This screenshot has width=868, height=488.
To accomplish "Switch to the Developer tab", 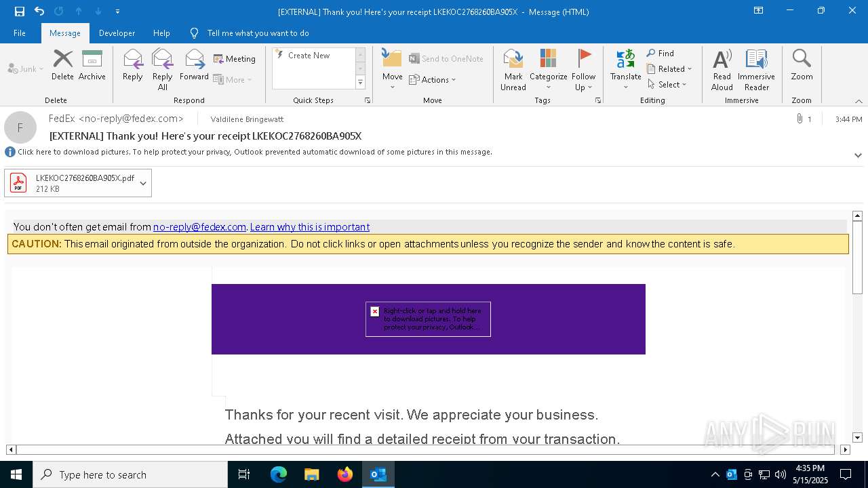I will (117, 33).
